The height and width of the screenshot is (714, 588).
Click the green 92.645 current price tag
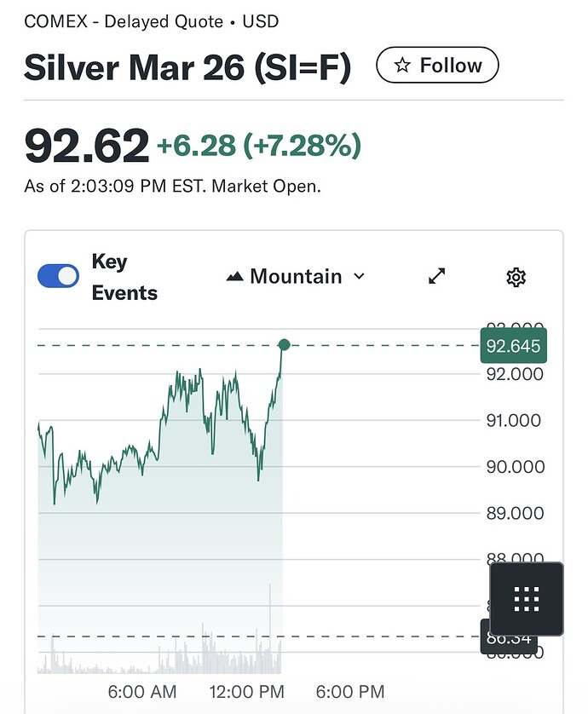coord(512,346)
